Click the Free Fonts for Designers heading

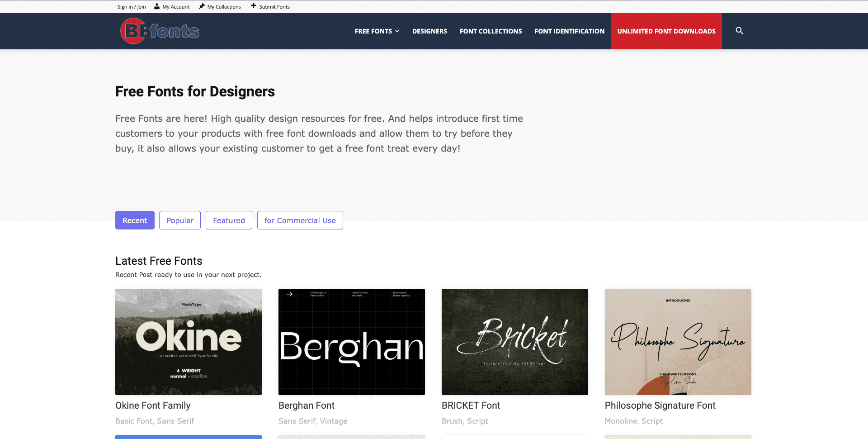coord(195,91)
